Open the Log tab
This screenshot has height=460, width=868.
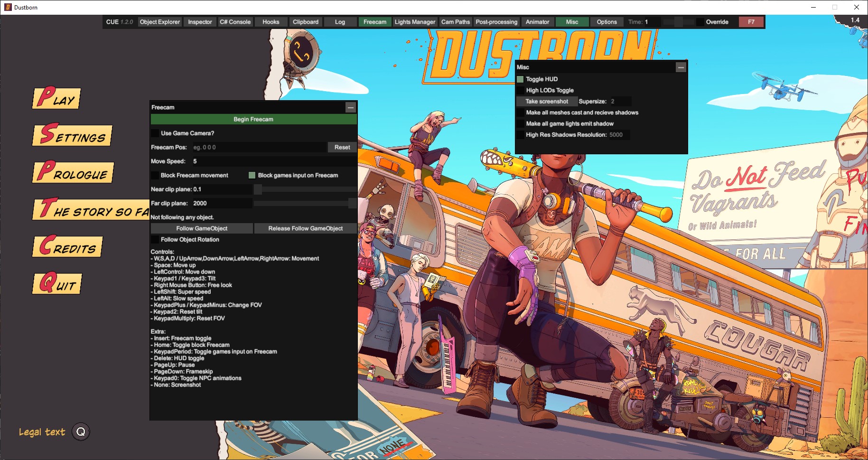point(340,22)
